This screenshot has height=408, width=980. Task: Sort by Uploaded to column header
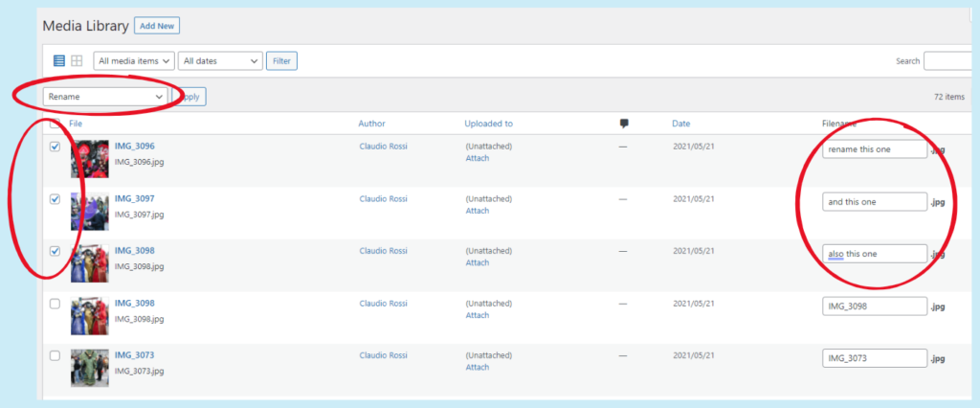point(489,124)
